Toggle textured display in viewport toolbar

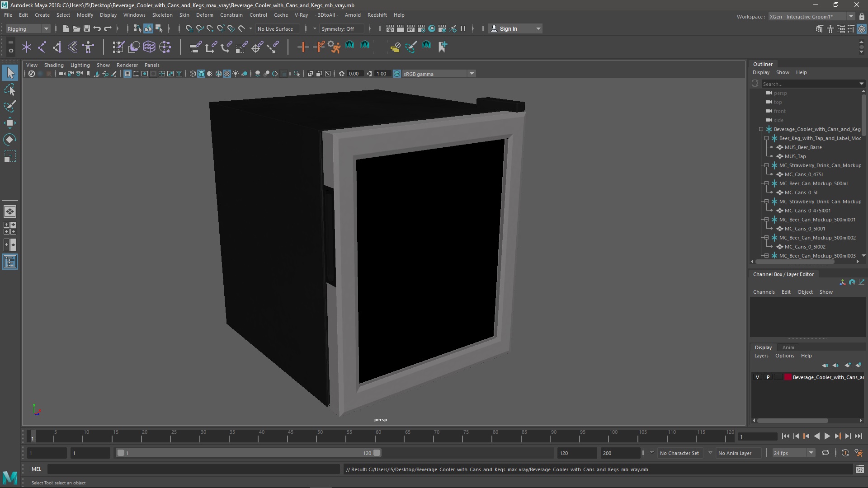click(227, 74)
